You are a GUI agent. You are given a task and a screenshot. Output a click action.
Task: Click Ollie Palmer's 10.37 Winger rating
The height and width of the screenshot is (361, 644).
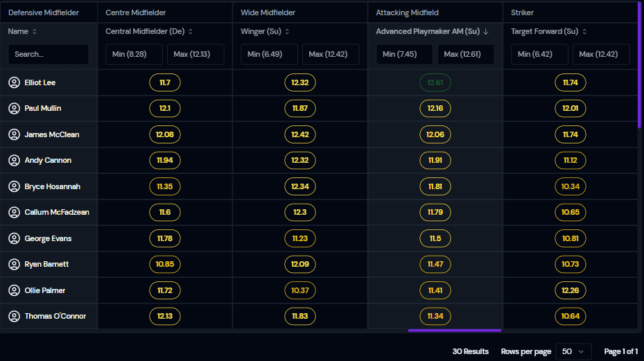[300, 290]
